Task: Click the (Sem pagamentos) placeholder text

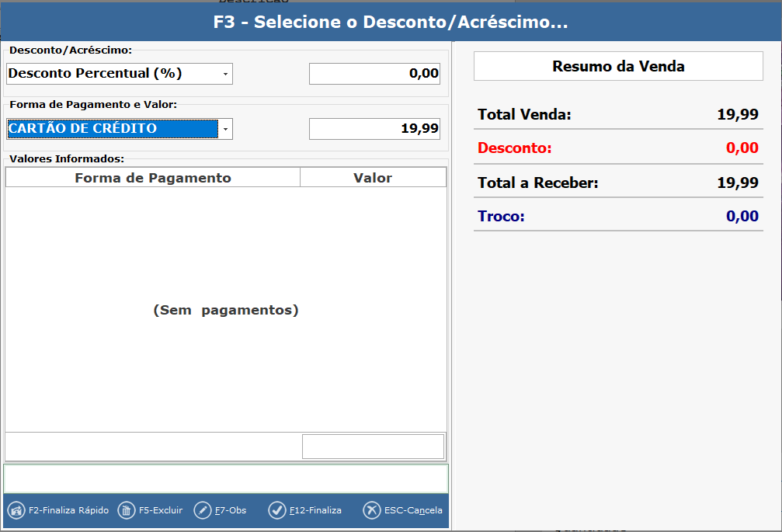Action: pyautogui.click(x=226, y=310)
